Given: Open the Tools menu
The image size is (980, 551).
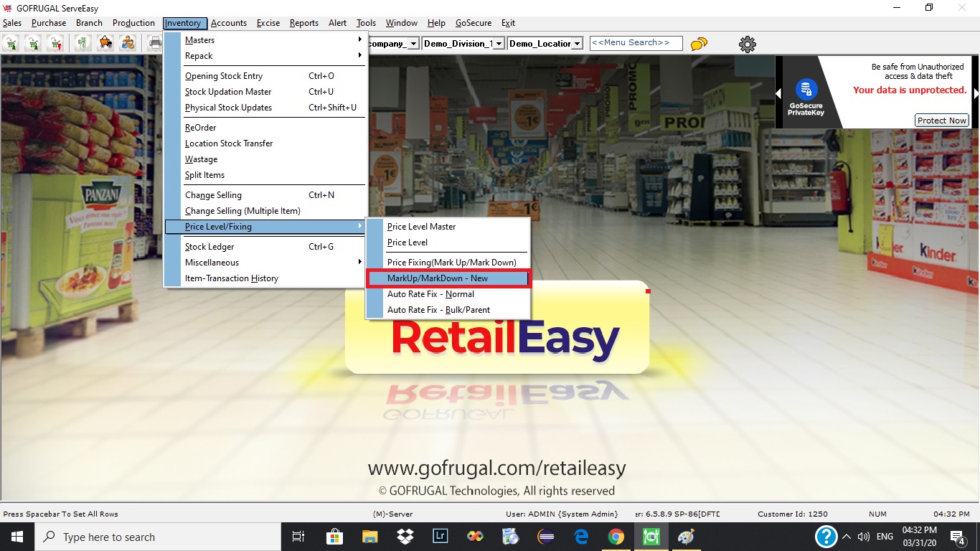Looking at the screenshot, I should pyautogui.click(x=366, y=23).
